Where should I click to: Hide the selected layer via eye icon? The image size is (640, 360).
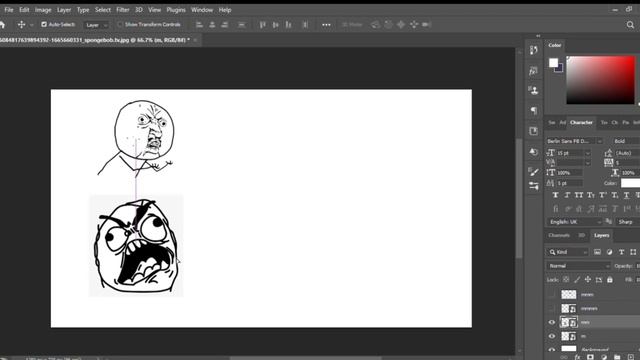pos(552,322)
